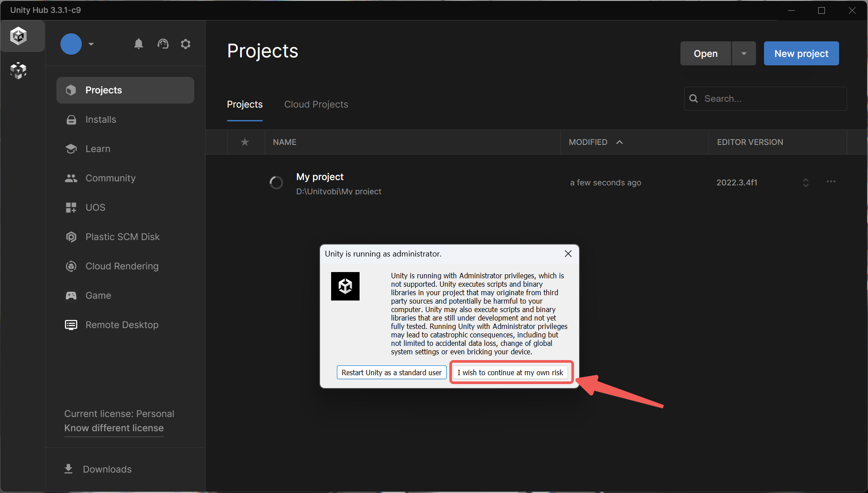The height and width of the screenshot is (493, 868).
Task: Click 'Restart Unity as a standard user'
Action: (391, 373)
